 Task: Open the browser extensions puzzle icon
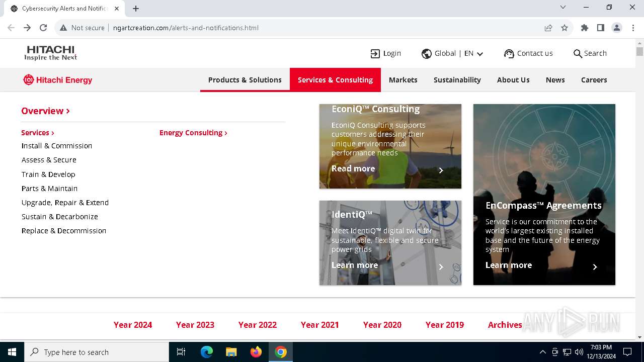coord(585,28)
